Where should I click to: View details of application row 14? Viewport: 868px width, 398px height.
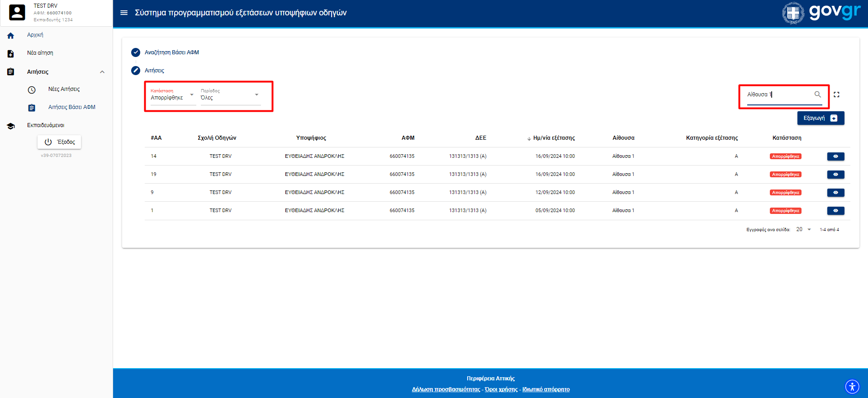pos(835,156)
